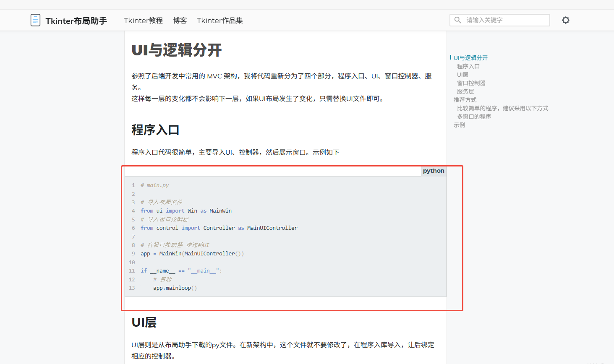Click the Tkinter布局助手 logo icon
Image resolution: width=614 pixels, height=364 pixels.
click(36, 20)
